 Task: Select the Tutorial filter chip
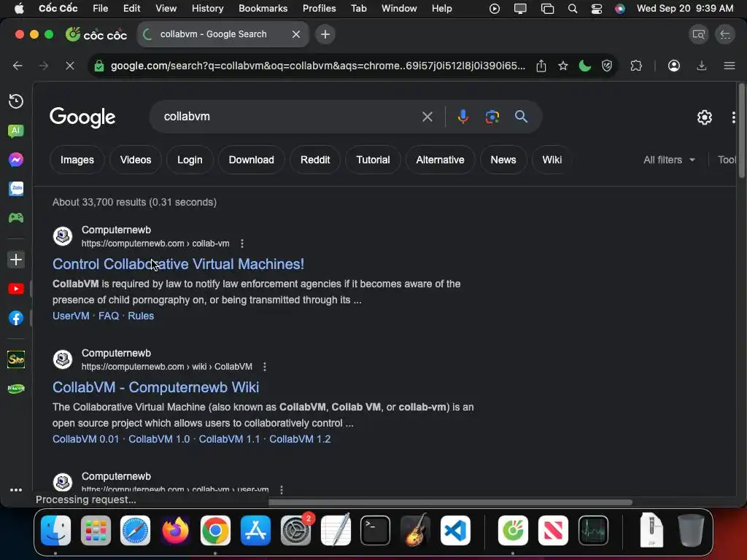tap(373, 160)
